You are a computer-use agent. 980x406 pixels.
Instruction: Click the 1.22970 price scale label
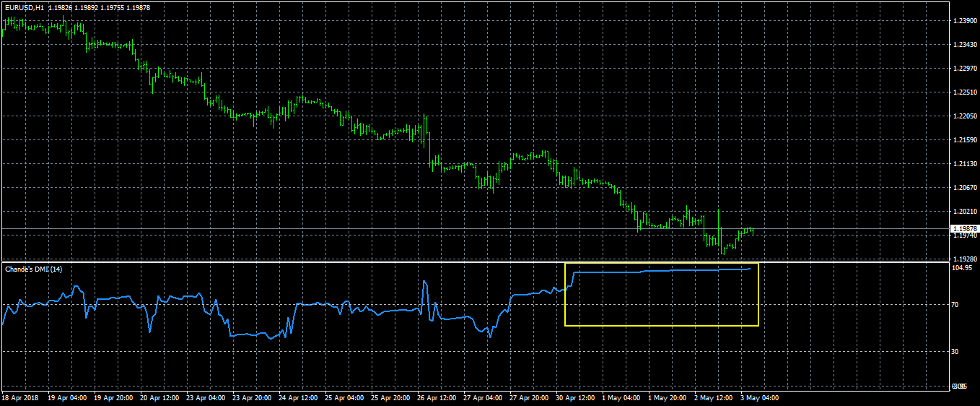click(x=965, y=69)
